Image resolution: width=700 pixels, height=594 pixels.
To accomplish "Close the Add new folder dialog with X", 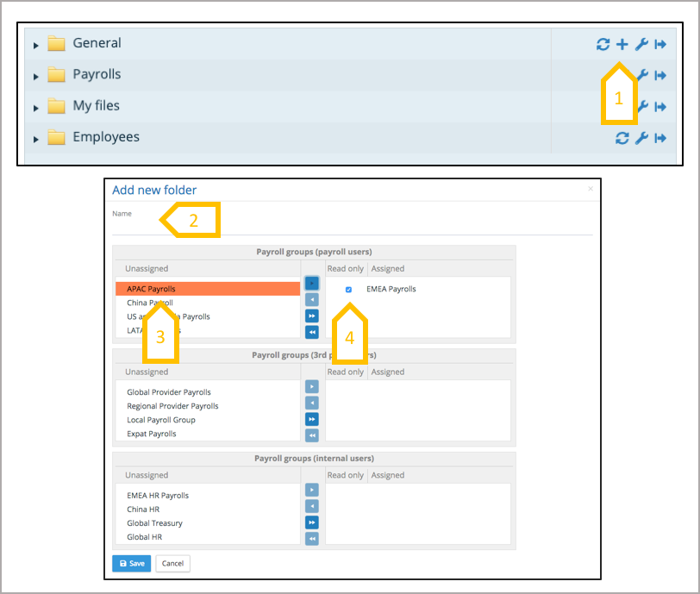I will (x=591, y=189).
